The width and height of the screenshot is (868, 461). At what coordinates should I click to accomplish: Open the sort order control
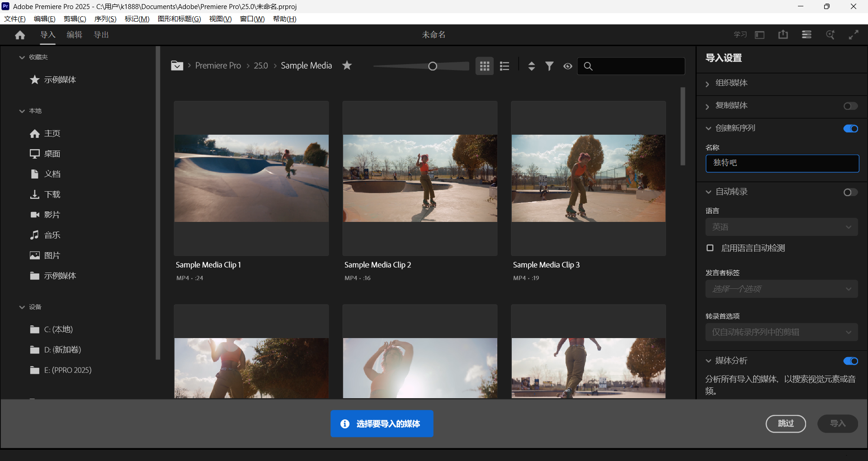tap(531, 66)
